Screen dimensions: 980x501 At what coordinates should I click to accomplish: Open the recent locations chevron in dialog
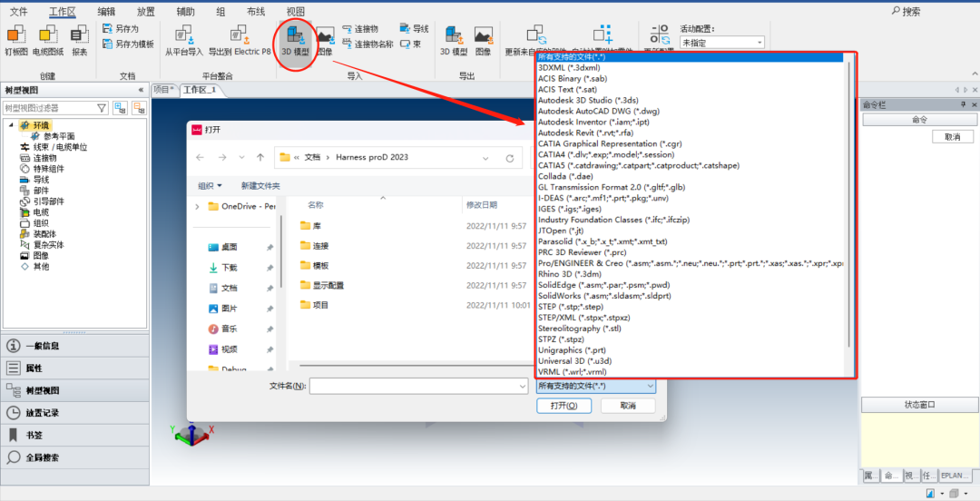242,158
